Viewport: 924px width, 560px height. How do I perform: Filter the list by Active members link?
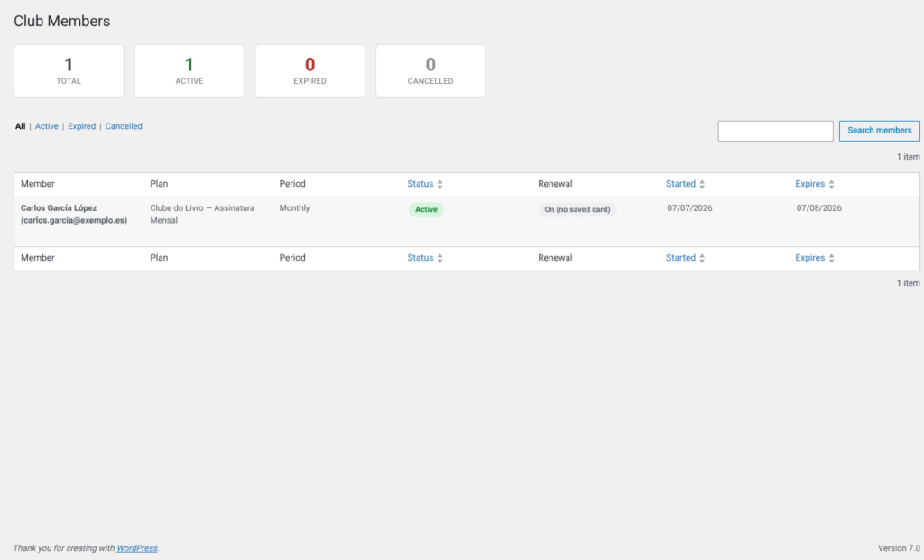[x=47, y=126]
